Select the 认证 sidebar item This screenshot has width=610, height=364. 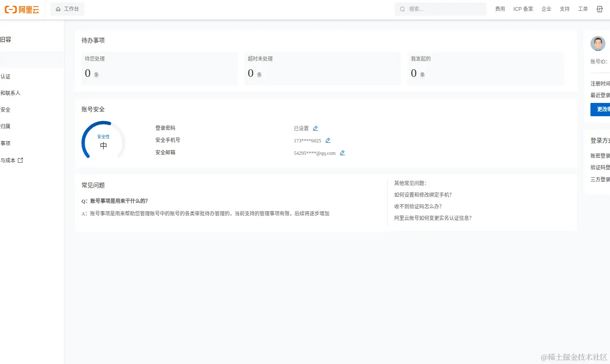pos(5,76)
